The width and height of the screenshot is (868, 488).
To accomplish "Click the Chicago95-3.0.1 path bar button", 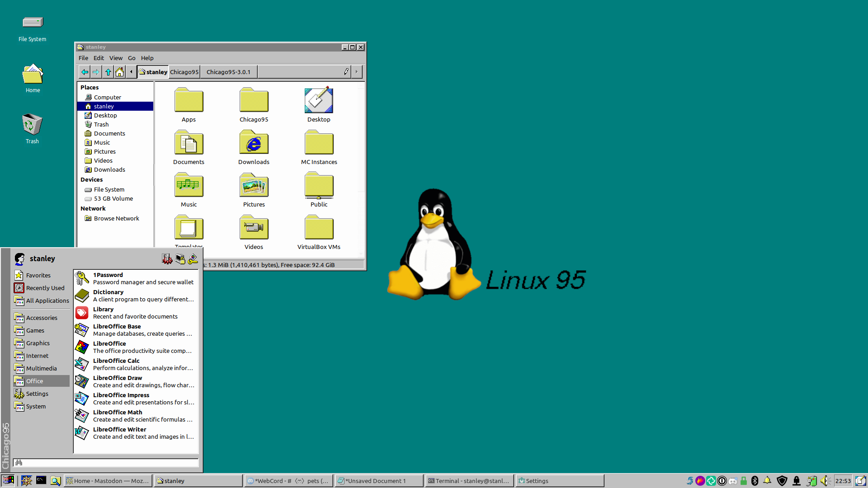I will (x=228, y=72).
